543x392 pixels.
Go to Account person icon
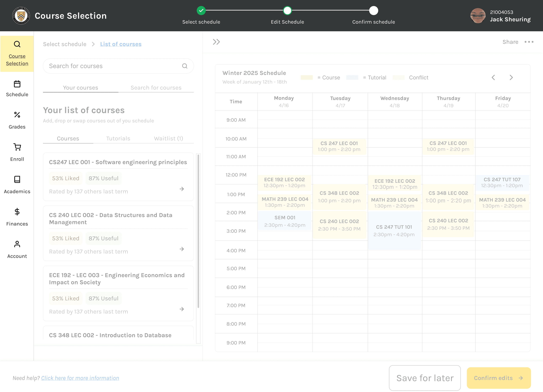pos(17,244)
